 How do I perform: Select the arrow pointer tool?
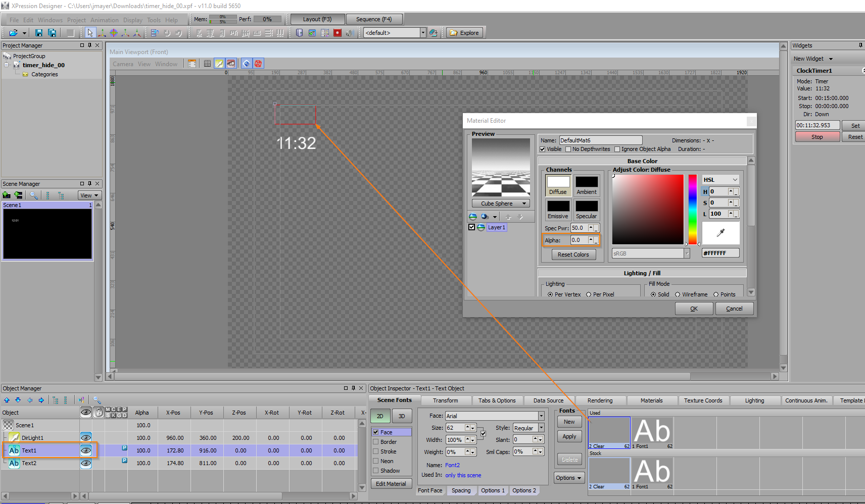pyautogui.click(x=90, y=33)
